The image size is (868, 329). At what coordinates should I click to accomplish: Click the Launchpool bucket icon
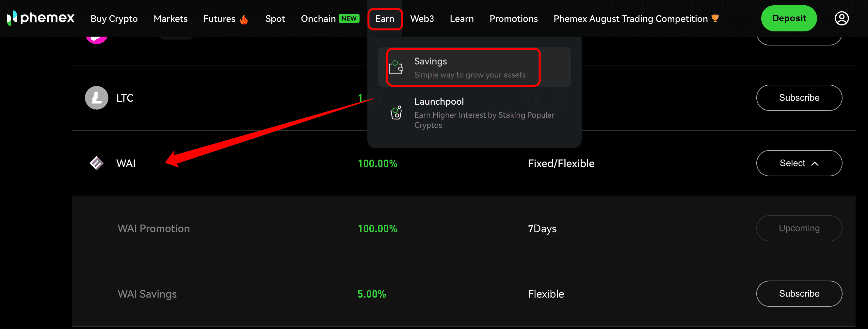(396, 113)
